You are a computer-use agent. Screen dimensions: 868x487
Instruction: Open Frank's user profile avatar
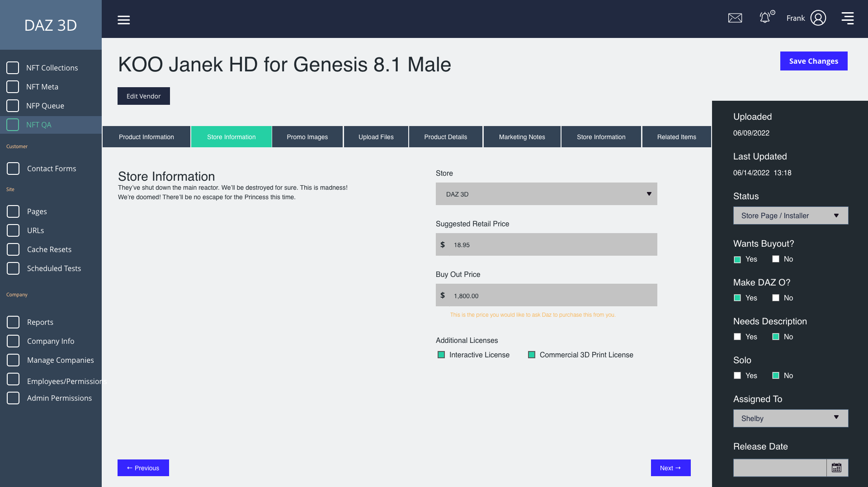coord(818,18)
